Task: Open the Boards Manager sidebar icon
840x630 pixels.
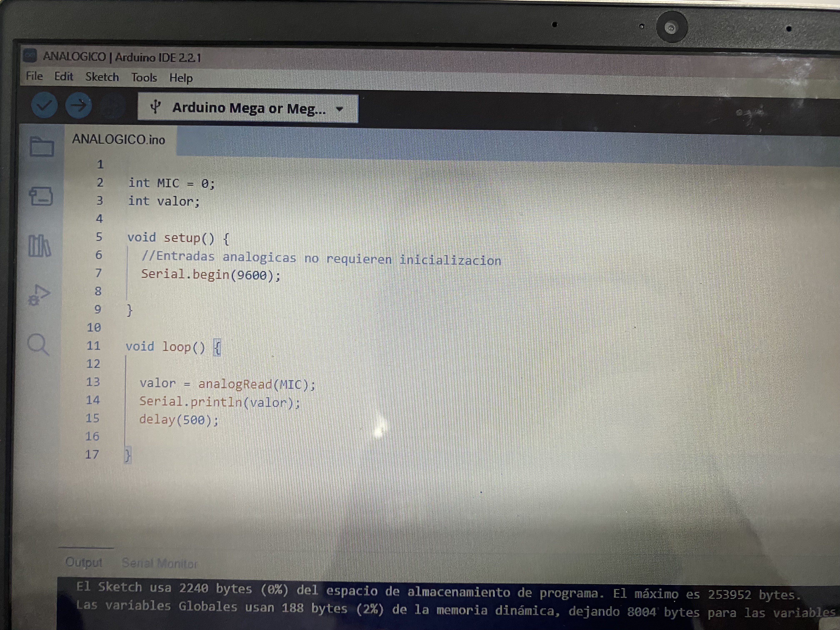Action: point(41,196)
